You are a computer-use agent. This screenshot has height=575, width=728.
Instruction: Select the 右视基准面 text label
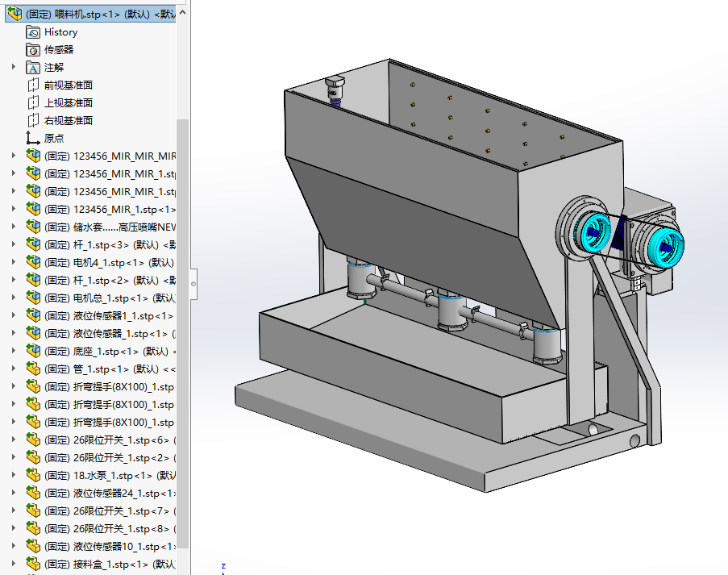69,120
